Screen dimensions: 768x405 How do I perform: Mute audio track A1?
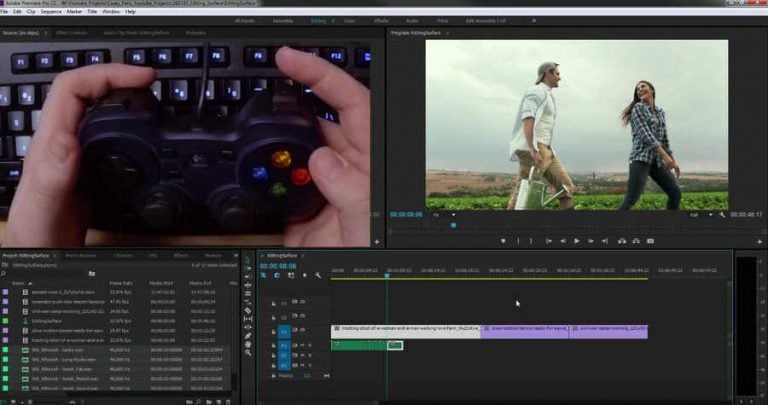302,345
